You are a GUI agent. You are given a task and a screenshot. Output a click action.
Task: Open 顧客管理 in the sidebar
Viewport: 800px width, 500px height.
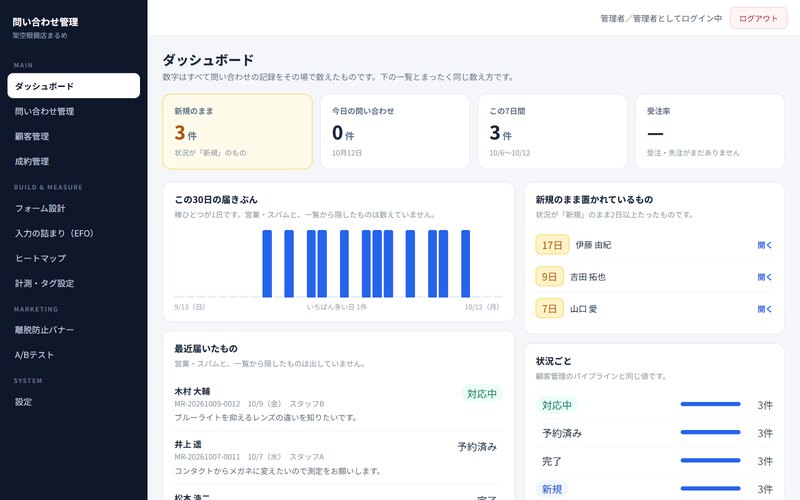tap(73, 136)
